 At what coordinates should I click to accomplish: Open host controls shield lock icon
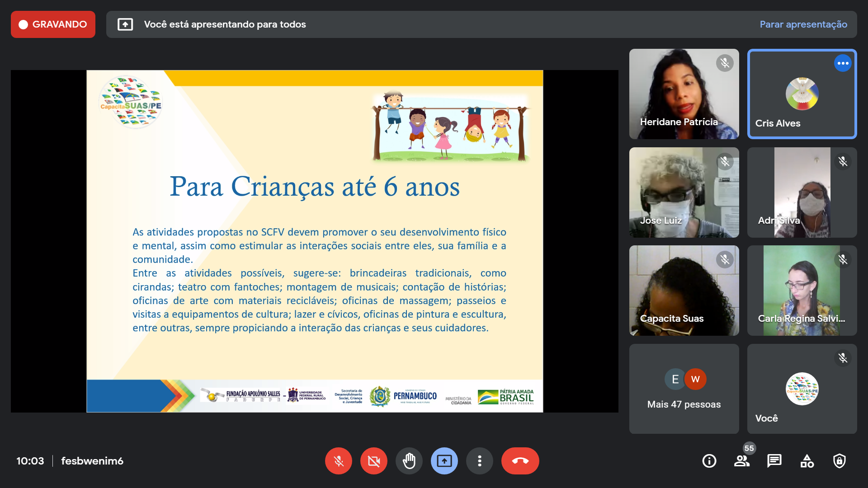[x=840, y=461]
